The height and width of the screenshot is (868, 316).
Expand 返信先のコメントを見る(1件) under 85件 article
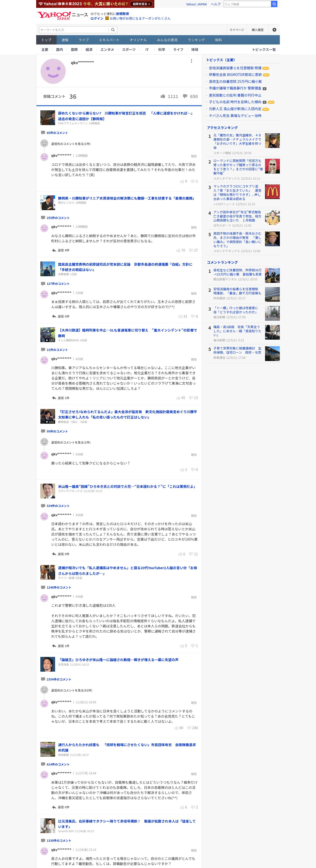tap(71, 144)
